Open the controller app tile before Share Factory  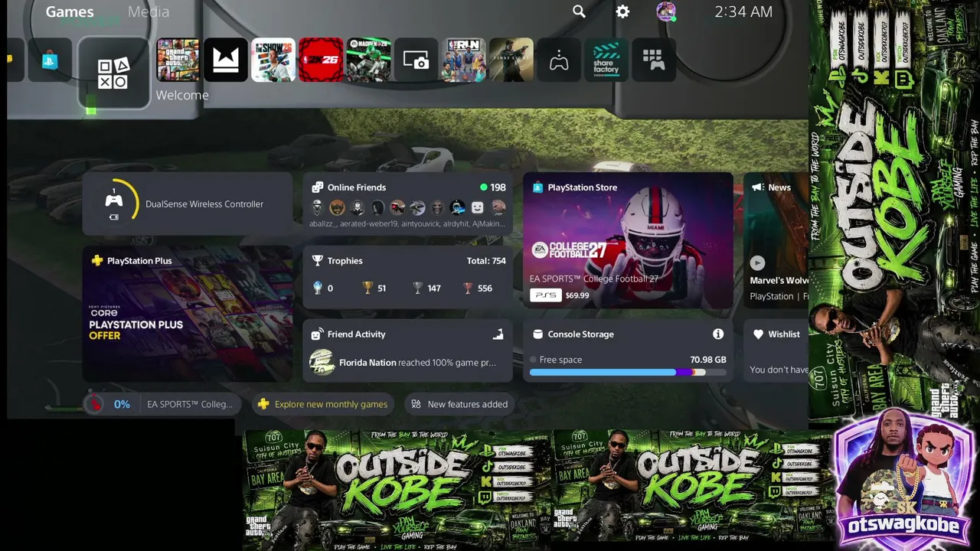click(559, 60)
